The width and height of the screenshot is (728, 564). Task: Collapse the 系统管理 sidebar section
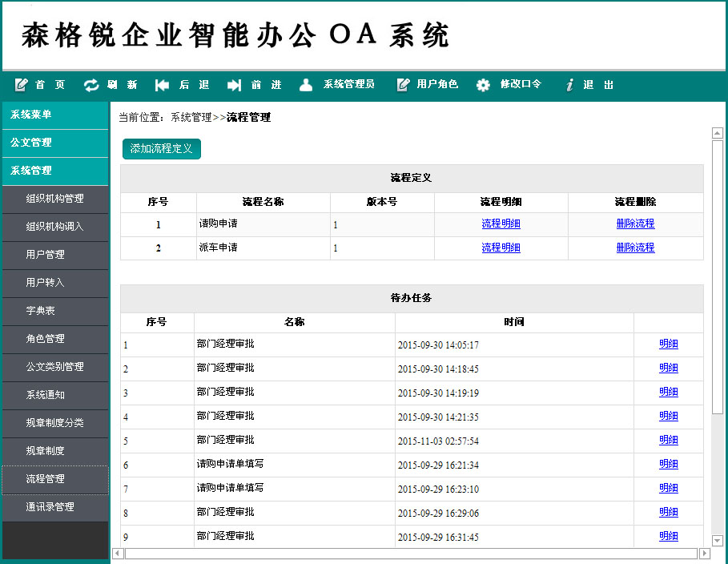54,171
